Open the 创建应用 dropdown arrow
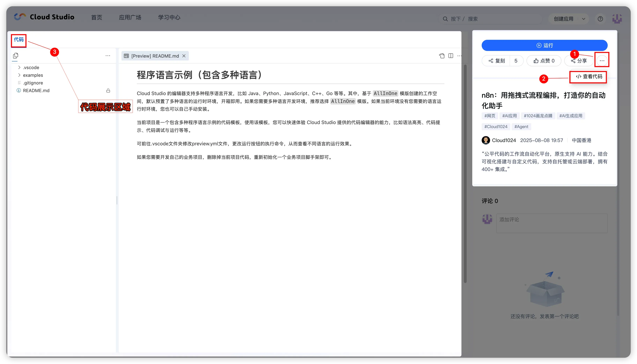Image resolution: width=637 pixels, height=364 pixels. 583,19
